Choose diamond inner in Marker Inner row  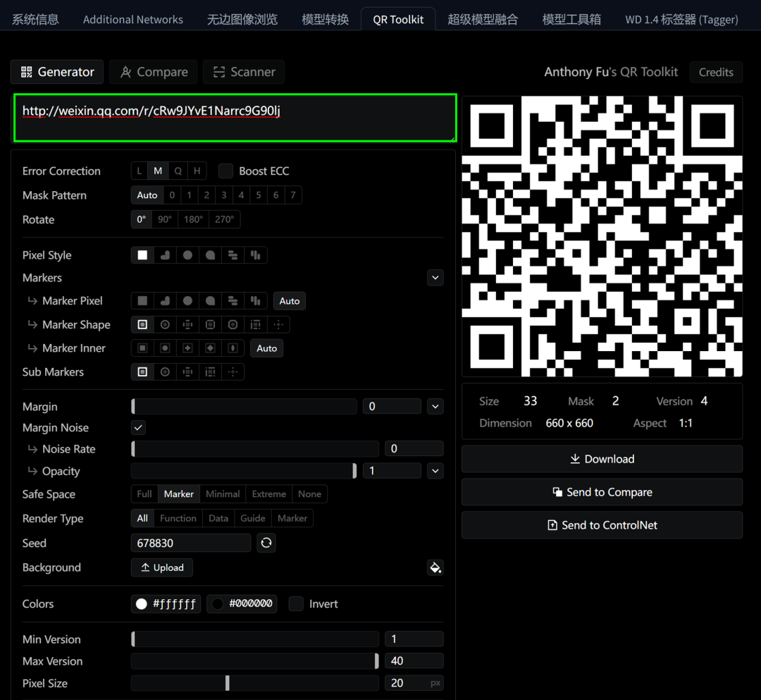[x=210, y=348]
